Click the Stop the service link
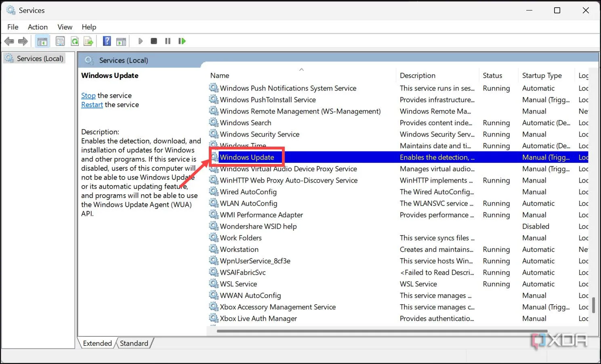601x364 pixels. pos(88,96)
